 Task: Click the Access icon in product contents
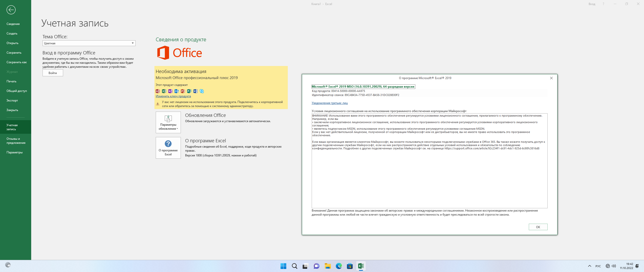point(158,91)
